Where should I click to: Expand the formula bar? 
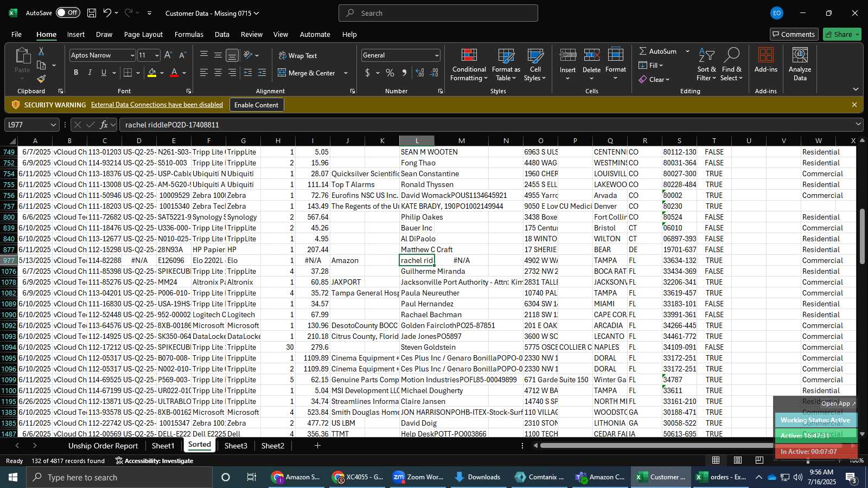[x=858, y=124]
